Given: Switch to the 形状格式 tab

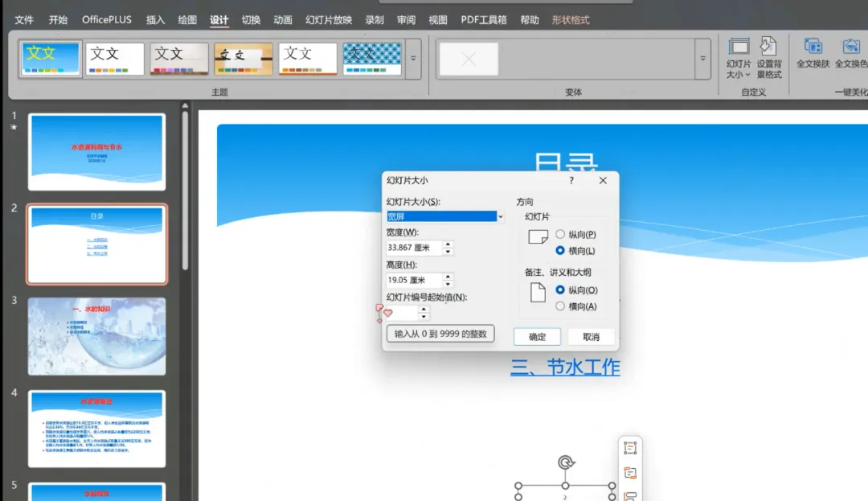Looking at the screenshot, I should [x=570, y=20].
